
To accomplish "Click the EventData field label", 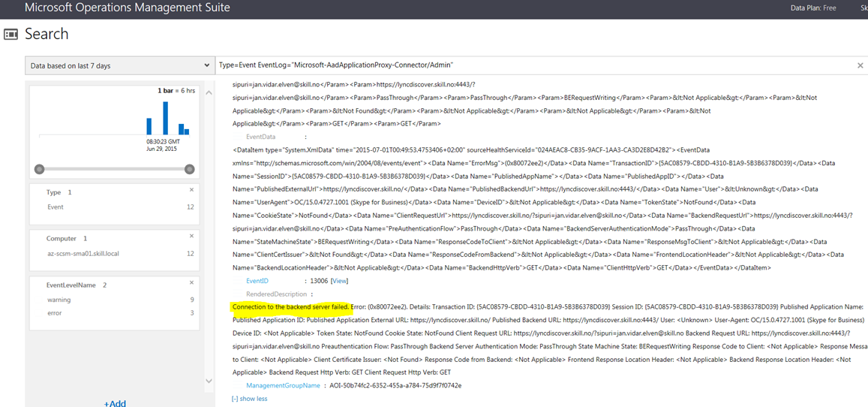I will 261,136.
